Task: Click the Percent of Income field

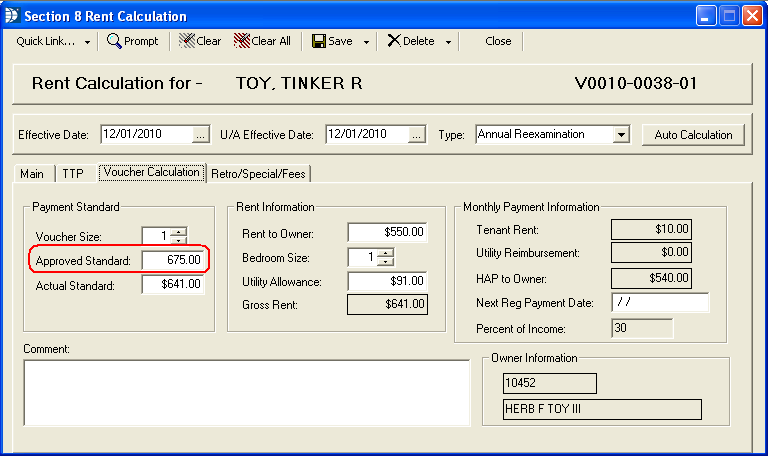Action: (642, 328)
